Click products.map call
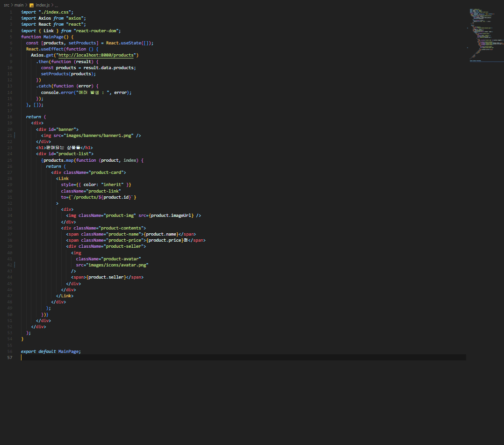The image size is (504, 445). 58,160
